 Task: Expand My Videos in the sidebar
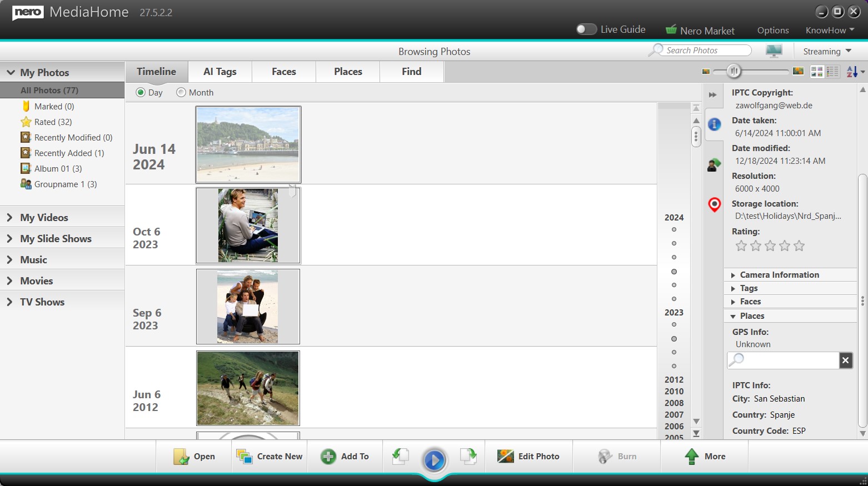(x=44, y=218)
